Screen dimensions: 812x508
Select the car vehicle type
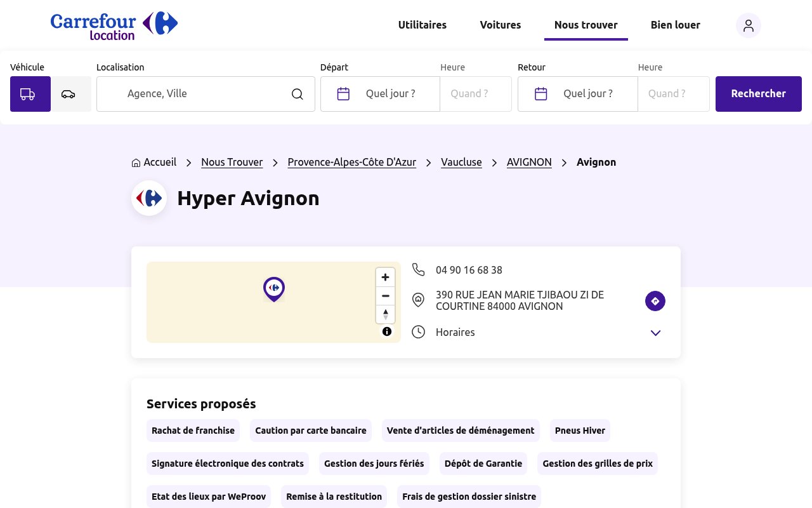coord(71,94)
